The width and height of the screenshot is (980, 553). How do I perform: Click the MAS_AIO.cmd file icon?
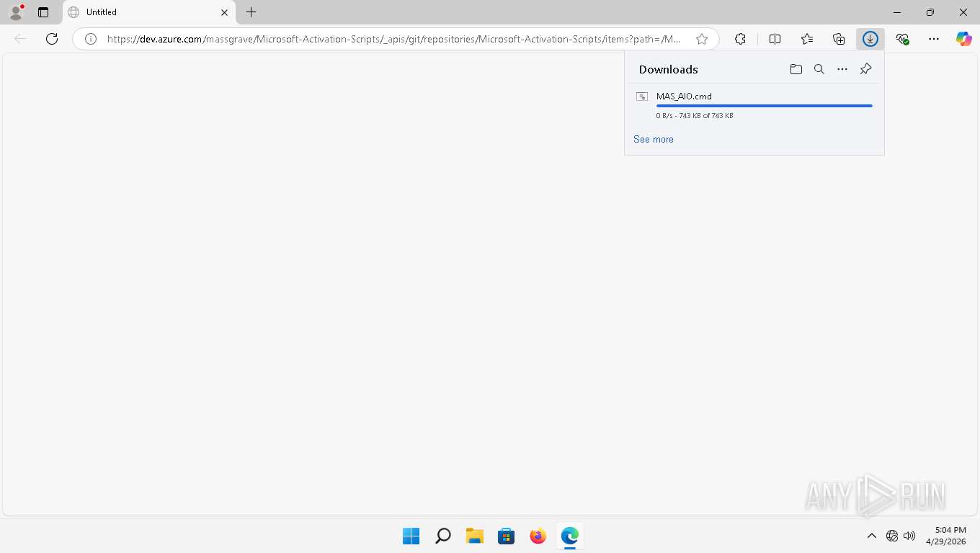[x=642, y=96]
